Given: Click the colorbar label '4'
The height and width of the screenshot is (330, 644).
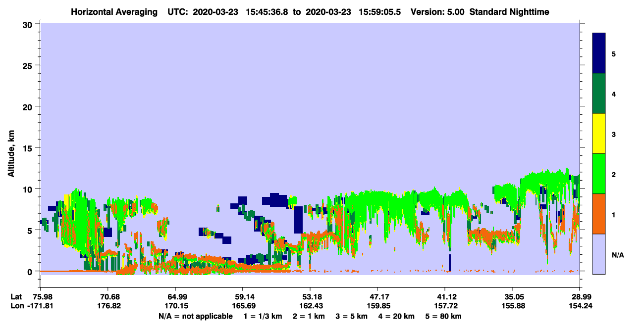Looking at the screenshot, I should pos(614,94).
